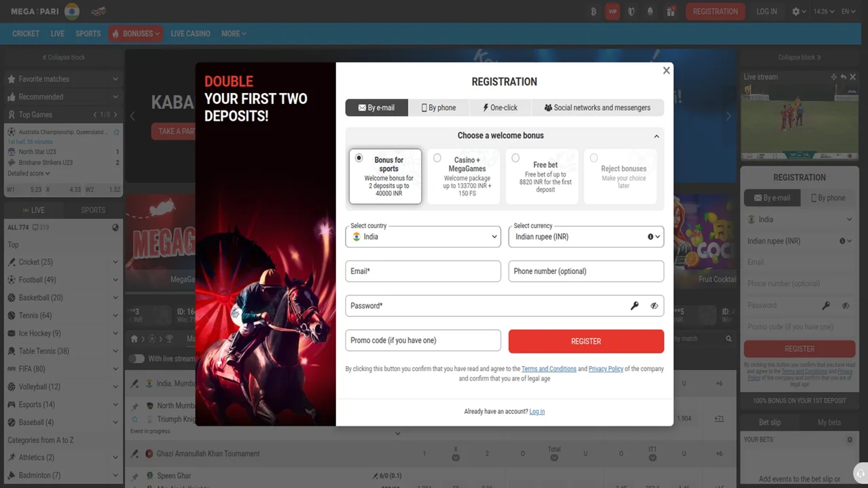Viewport: 868px width, 488px height.
Task: Select the Bonus for sports radio option
Action: (x=359, y=158)
